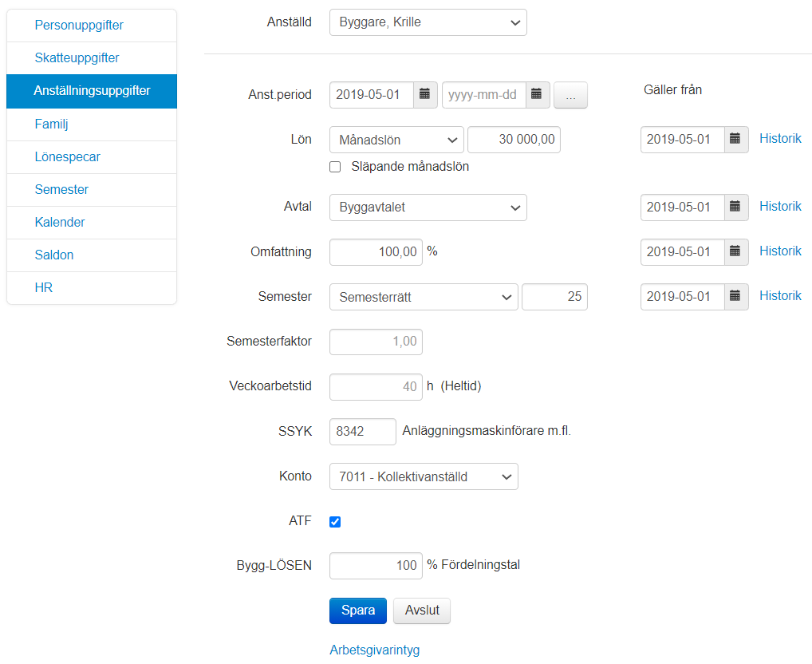Click the Anst.period start date field

point(372,95)
